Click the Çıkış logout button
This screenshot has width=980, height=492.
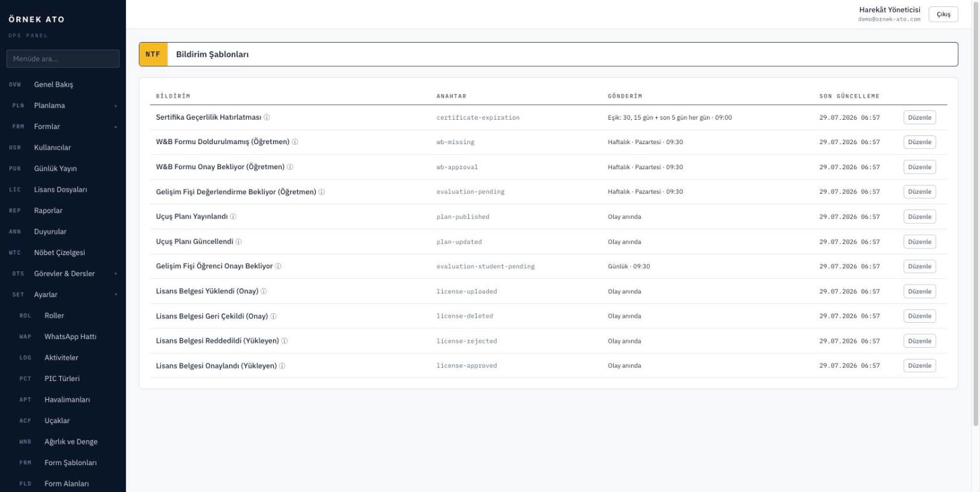(x=943, y=14)
